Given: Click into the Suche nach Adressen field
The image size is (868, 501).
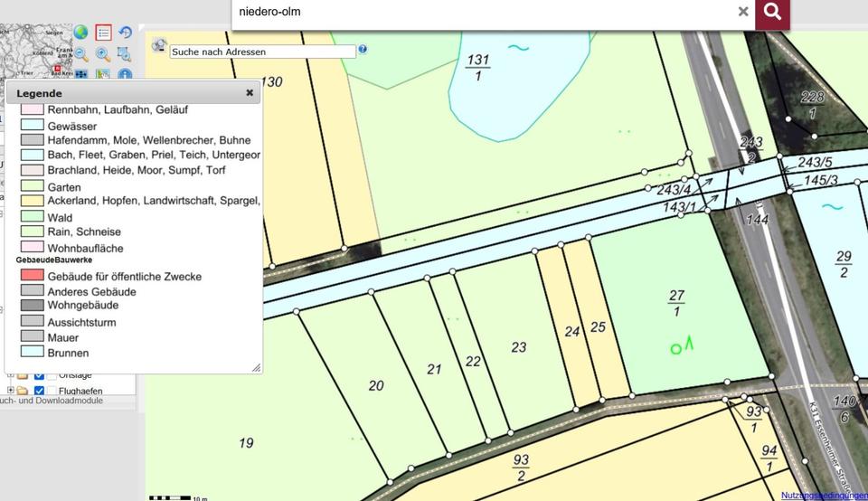Looking at the screenshot, I should [262, 52].
